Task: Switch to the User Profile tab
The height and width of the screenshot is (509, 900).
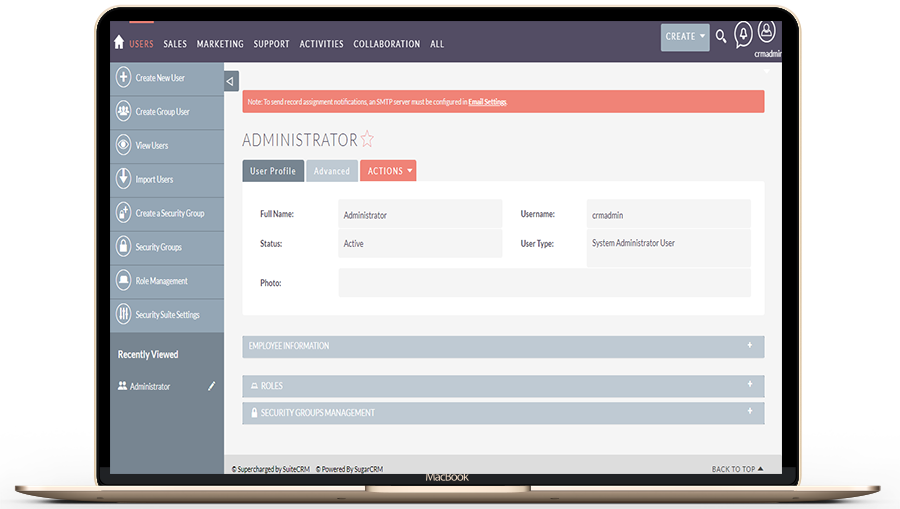Action: click(273, 171)
